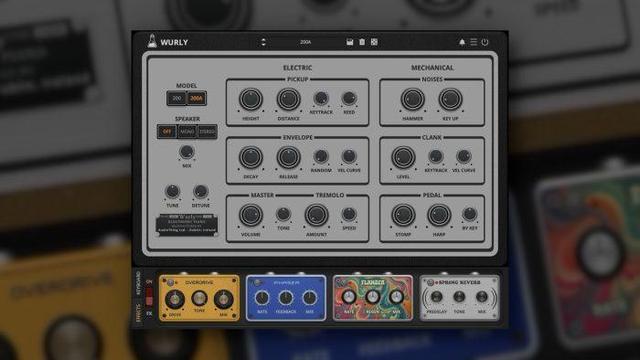Click the preset up/down stepper arrows

(263, 42)
